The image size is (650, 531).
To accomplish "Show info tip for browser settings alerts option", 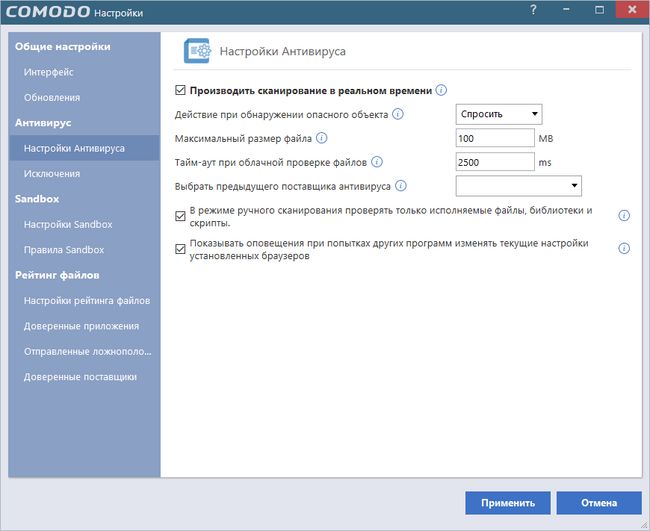I will (624, 248).
